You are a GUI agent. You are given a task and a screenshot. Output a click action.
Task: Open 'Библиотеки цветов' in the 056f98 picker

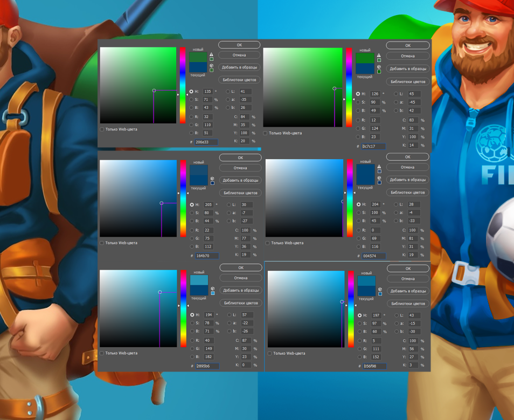pyautogui.click(x=407, y=304)
